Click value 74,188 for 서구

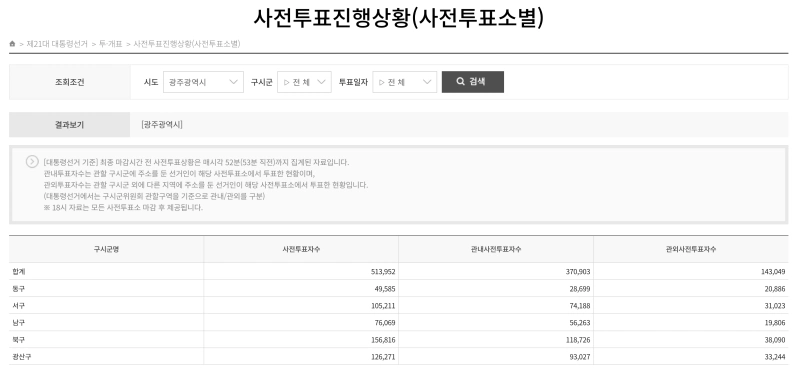(x=580, y=306)
